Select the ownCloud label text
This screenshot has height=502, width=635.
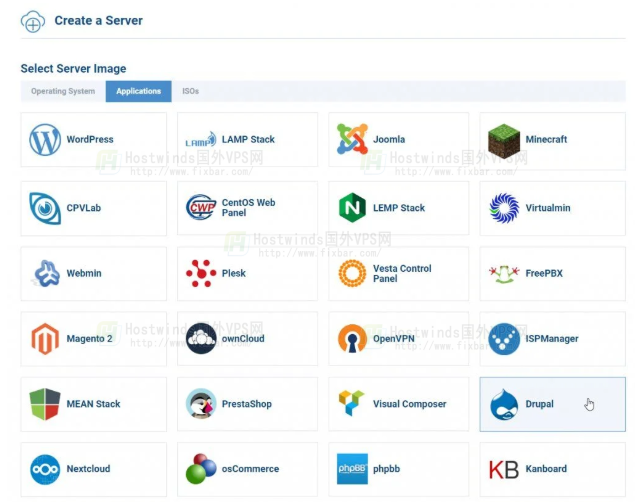point(243,338)
